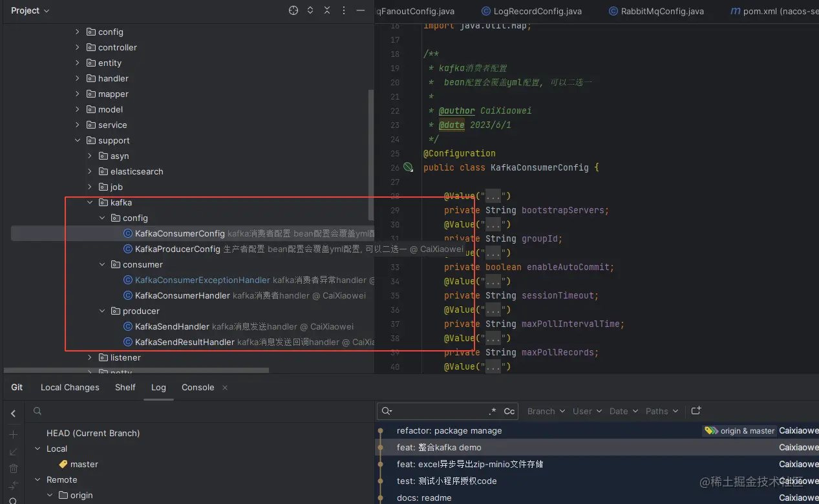
Task: Click the back arrow to hide Git branches pane
Action: 13,414
